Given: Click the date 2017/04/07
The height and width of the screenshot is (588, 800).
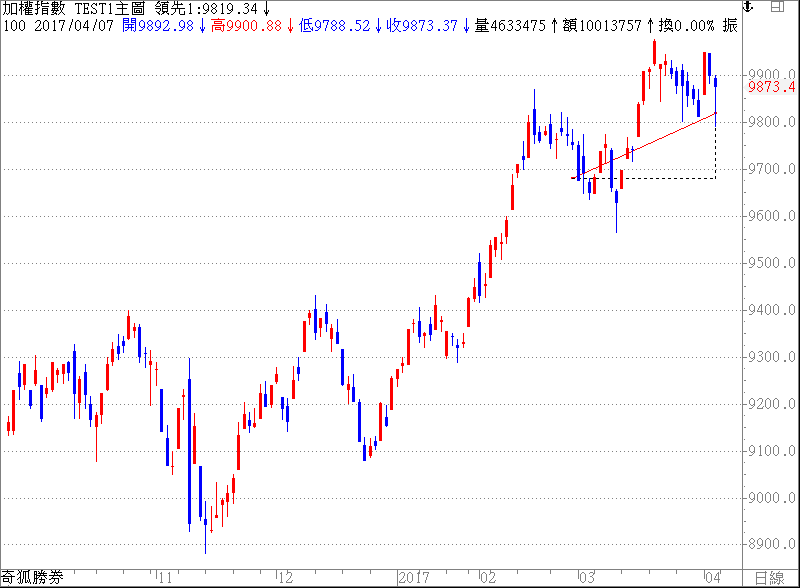Looking at the screenshot, I should click(74, 26).
